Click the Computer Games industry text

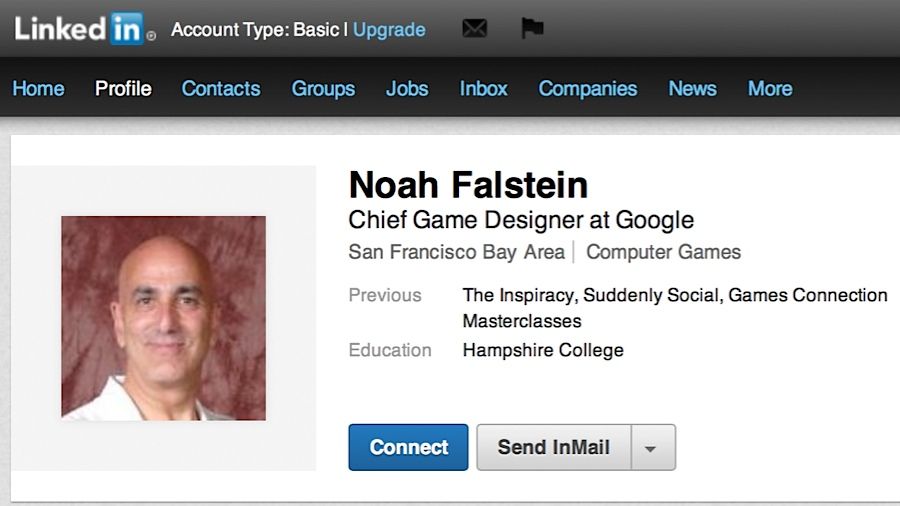click(664, 252)
